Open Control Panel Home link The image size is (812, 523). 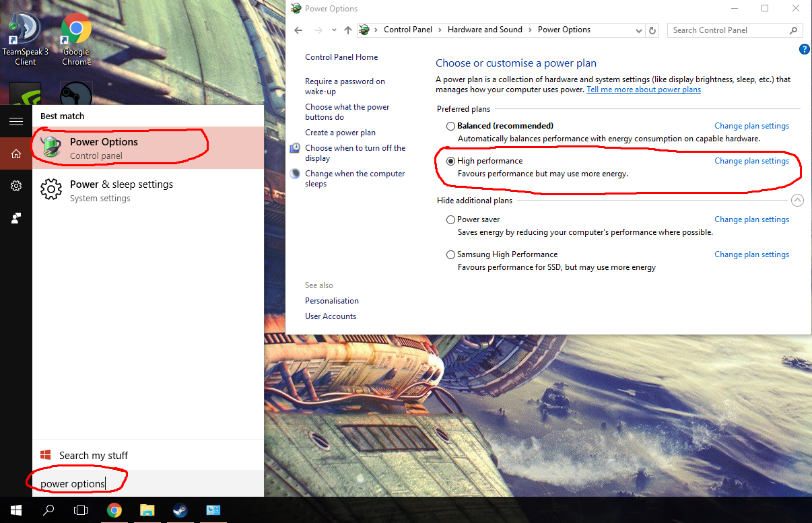pos(341,57)
